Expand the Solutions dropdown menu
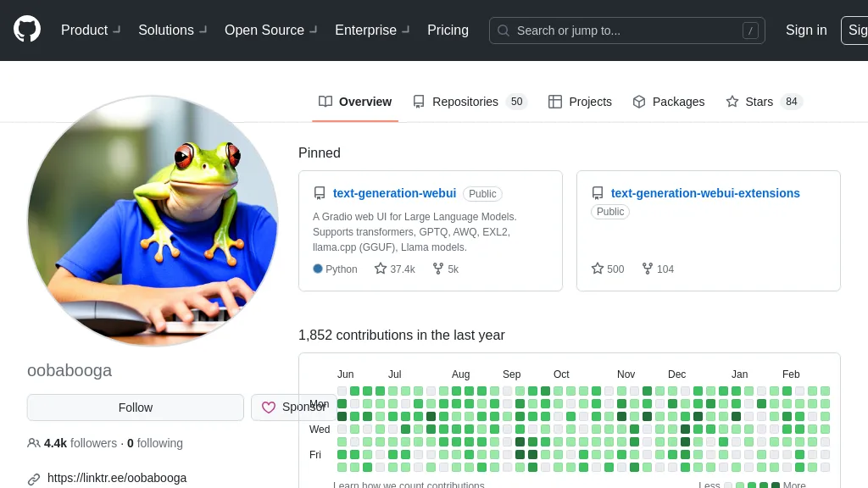Image resolution: width=868 pixels, height=488 pixels. coord(173,30)
